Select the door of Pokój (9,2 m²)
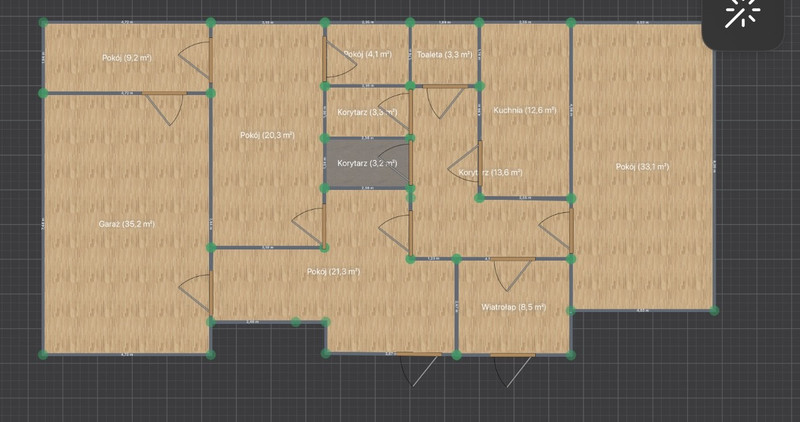The image size is (800, 422). (210, 63)
